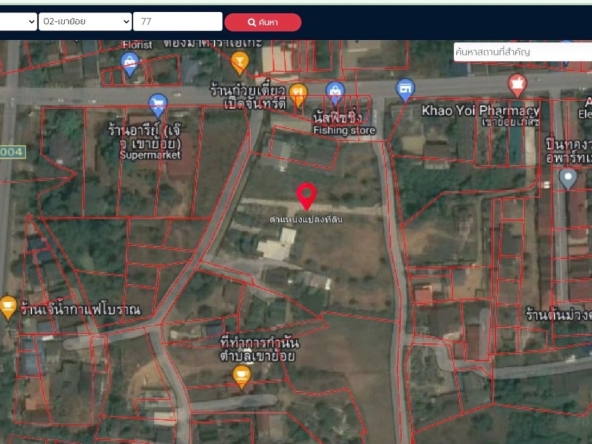The image size is (592, 444).
Task: Click the ที่ทำการกำนันตำบลเขาย้อย label
Action: [x=260, y=349]
